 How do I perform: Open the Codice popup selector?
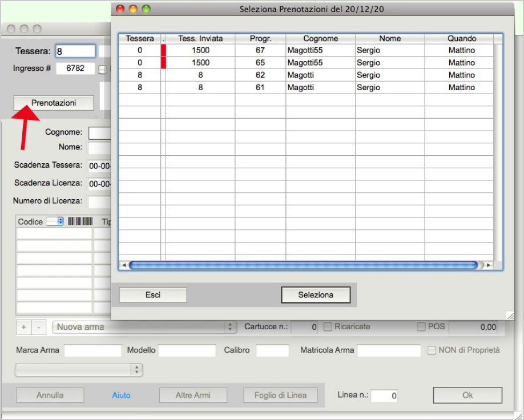point(55,221)
